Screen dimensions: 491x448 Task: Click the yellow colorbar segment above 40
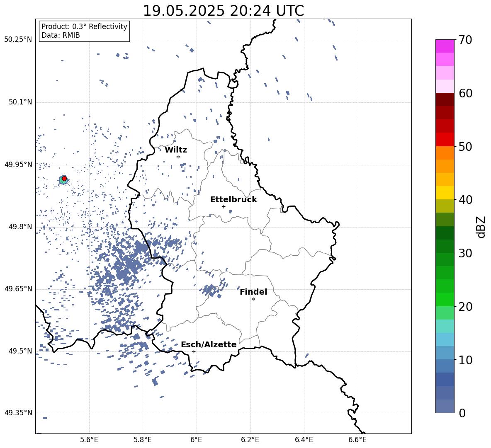coord(445,193)
